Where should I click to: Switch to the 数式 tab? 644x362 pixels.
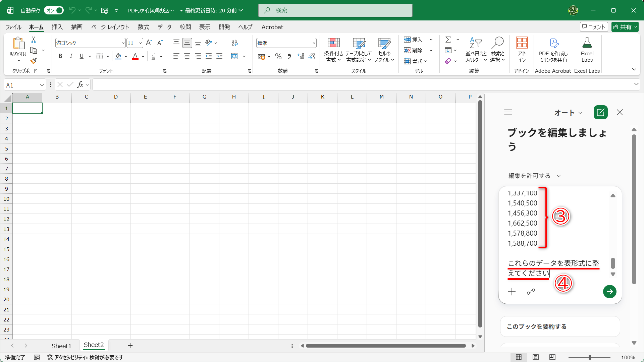tap(144, 27)
